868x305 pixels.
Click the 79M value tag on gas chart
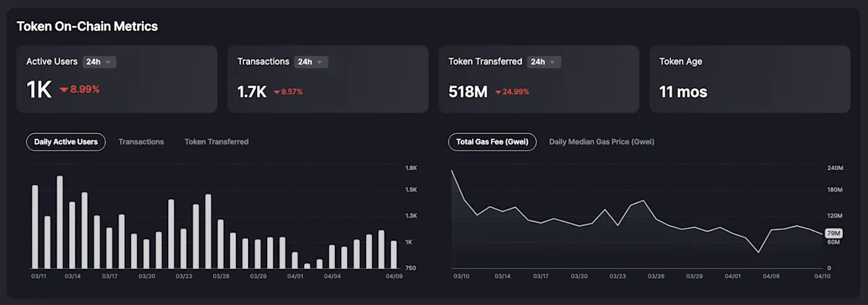coord(834,233)
